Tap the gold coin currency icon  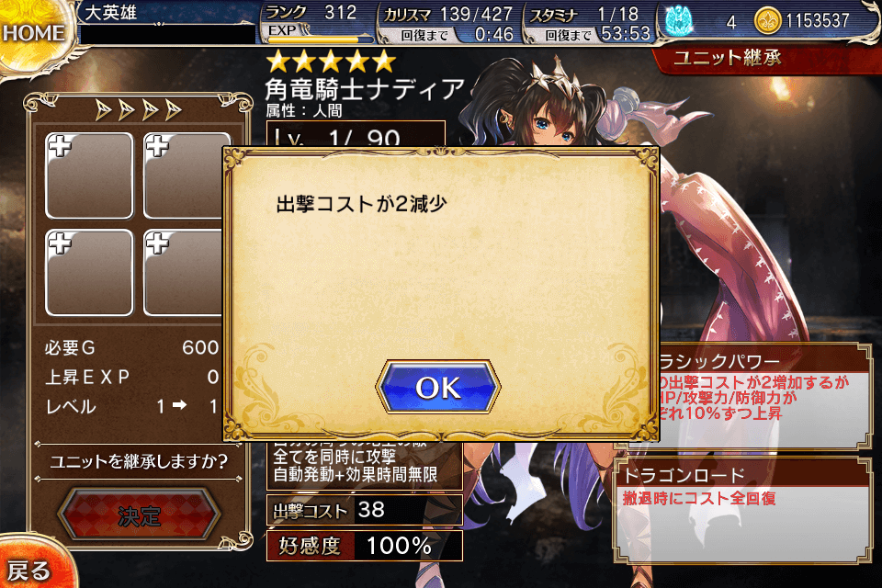767,21
